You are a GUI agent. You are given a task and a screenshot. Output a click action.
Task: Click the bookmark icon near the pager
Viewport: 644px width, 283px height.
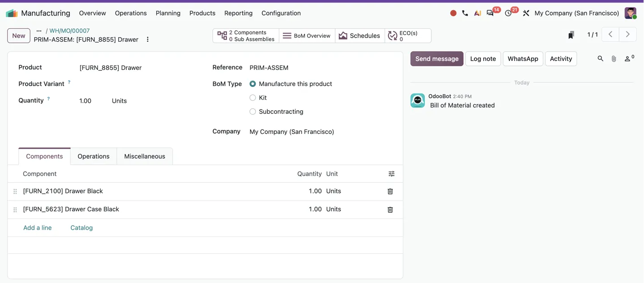pyautogui.click(x=571, y=35)
